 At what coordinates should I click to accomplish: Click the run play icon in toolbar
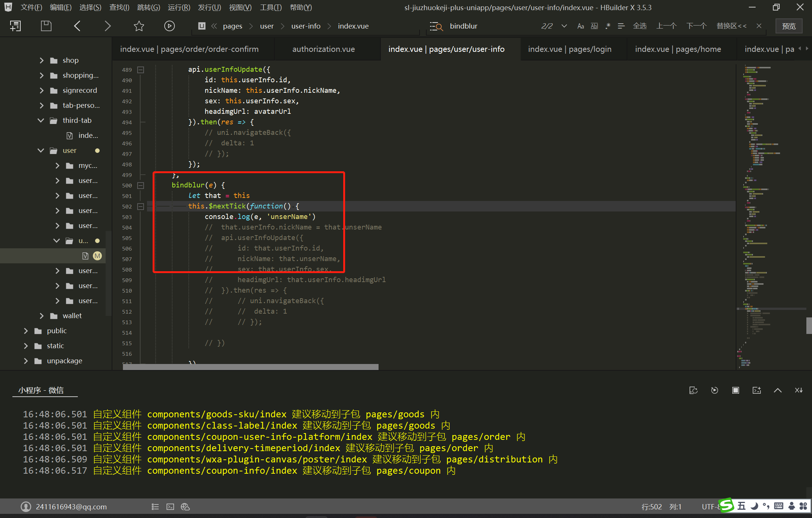click(169, 26)
